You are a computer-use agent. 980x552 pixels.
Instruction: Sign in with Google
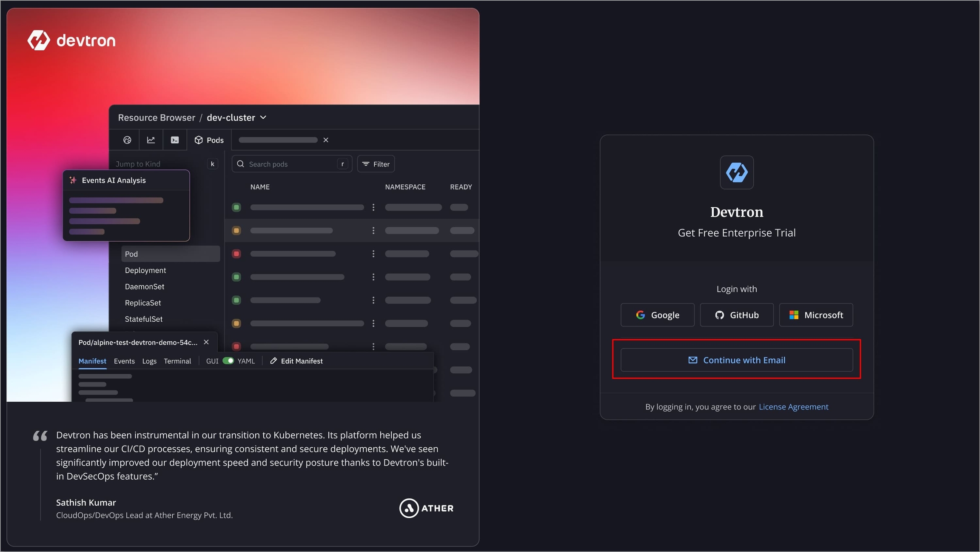click(x=657, y=315)
